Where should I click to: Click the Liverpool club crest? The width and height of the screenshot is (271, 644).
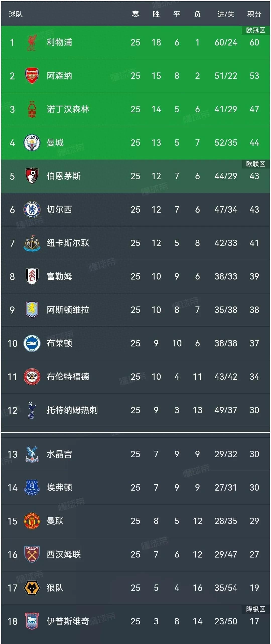32,42
